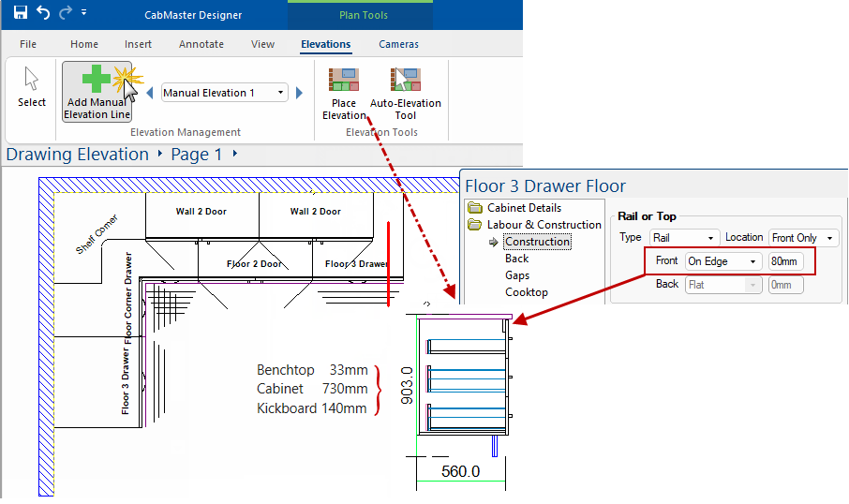Screen dimensions: 849x504
Task: Click the Save icon in title bar
Action: point(20,13)
